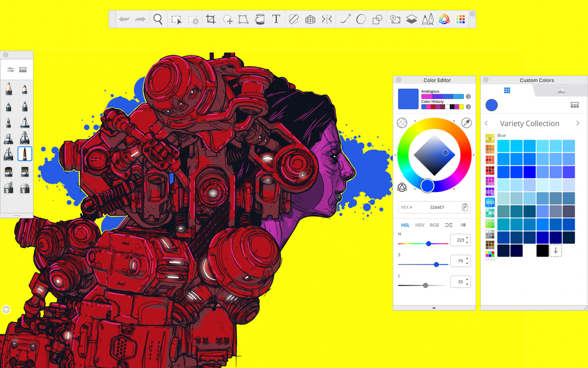Copy the hex value with the clipboard button
Viewport: 588px width, 368px height.
[x=464, y=207]
